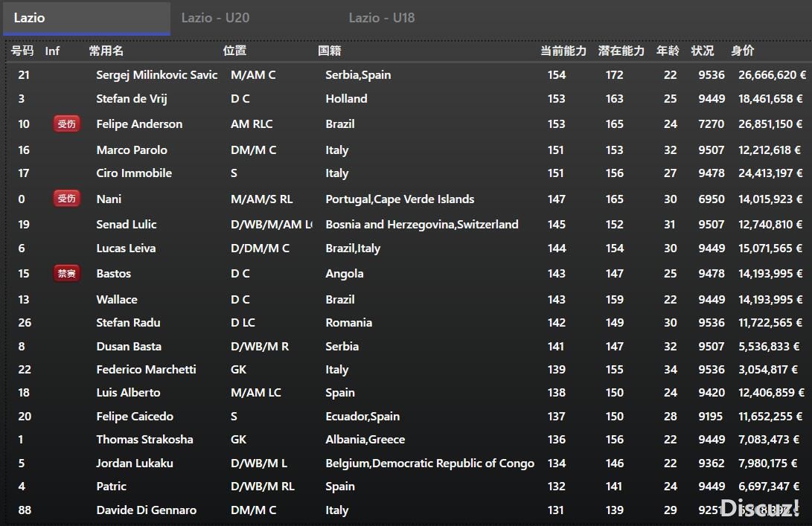This screenshot has width=812, height=526.
Task: Click condition 9195 in Felipe Caicedo row
Action: pos(710,417)
